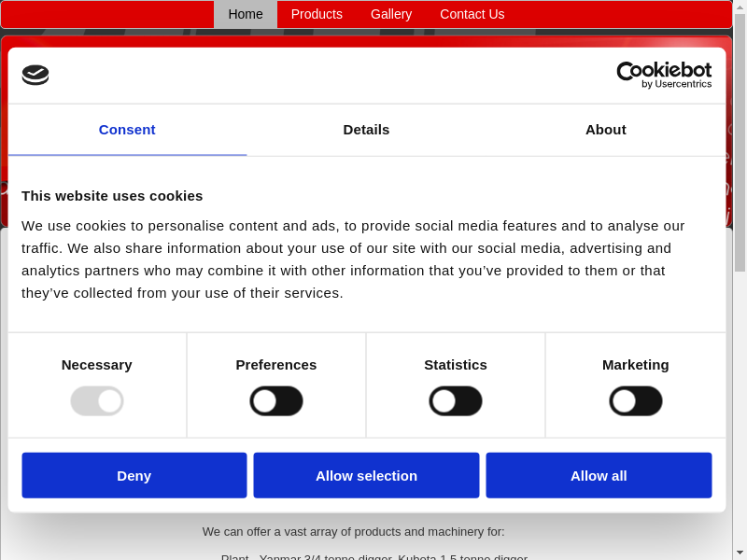This screenshot has height=560, width=747.
Task: Click the vertical scrollbar thumb
Action: click(x=740, y=140)
